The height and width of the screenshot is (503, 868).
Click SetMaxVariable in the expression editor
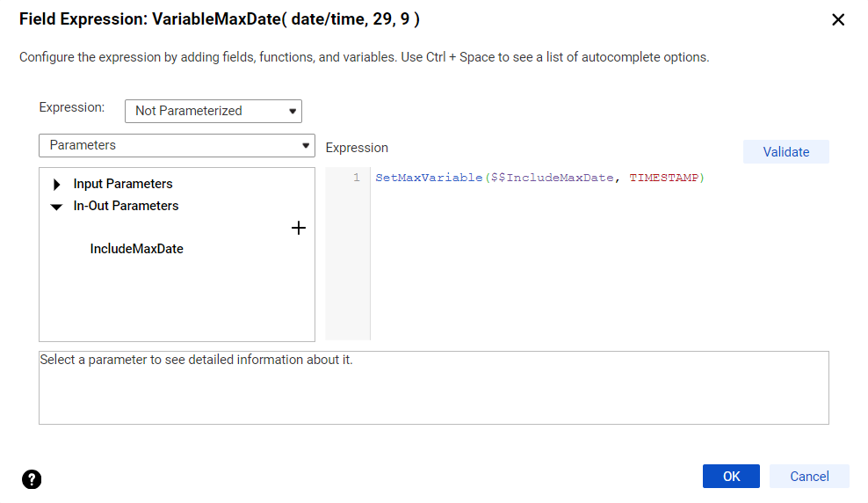(x=429, y=178)
